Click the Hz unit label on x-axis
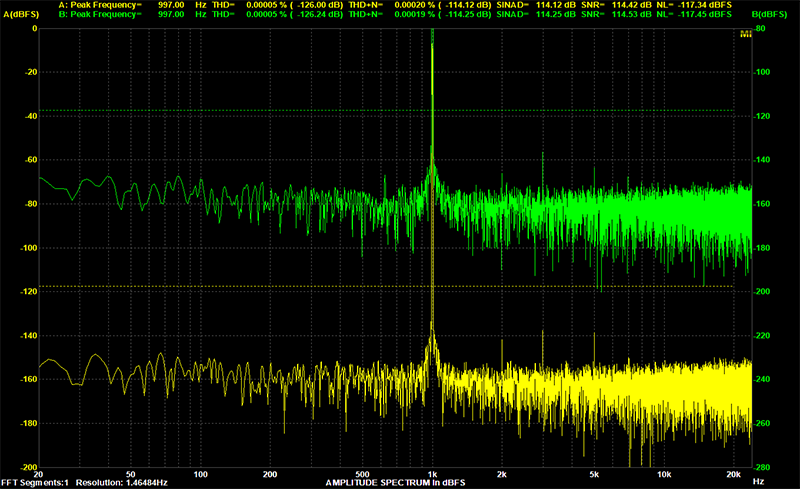Image resolution: width=800 pixels, height=489 pixels. [x=758, y=481]
